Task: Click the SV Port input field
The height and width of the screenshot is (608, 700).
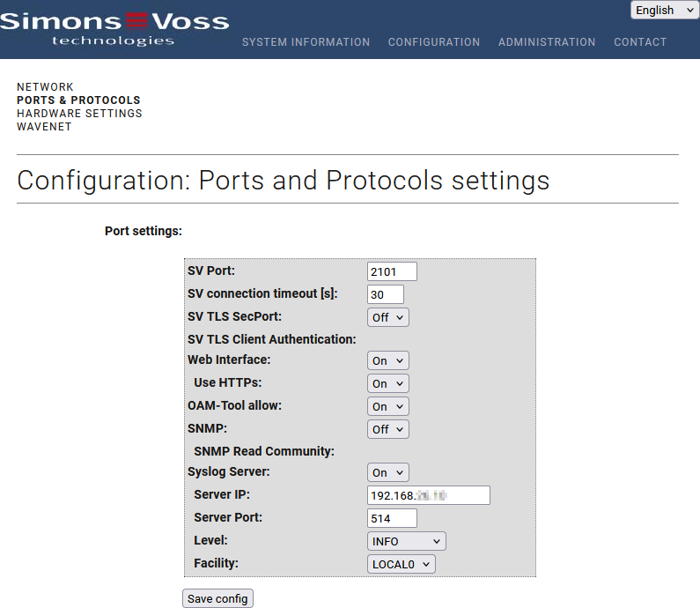Action: 392,271
